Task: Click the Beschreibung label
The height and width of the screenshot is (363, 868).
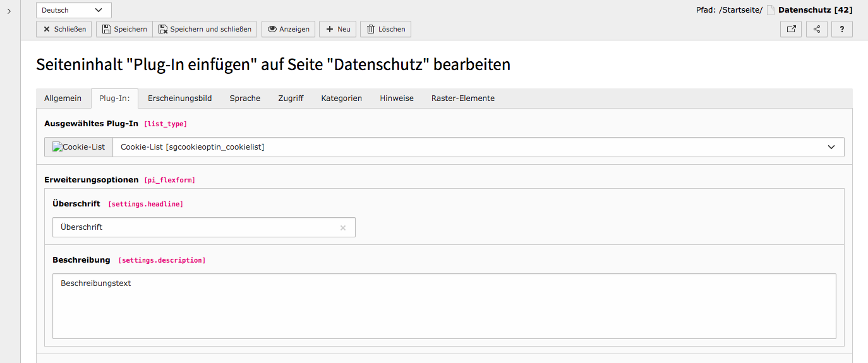Action: click(81, 260)
